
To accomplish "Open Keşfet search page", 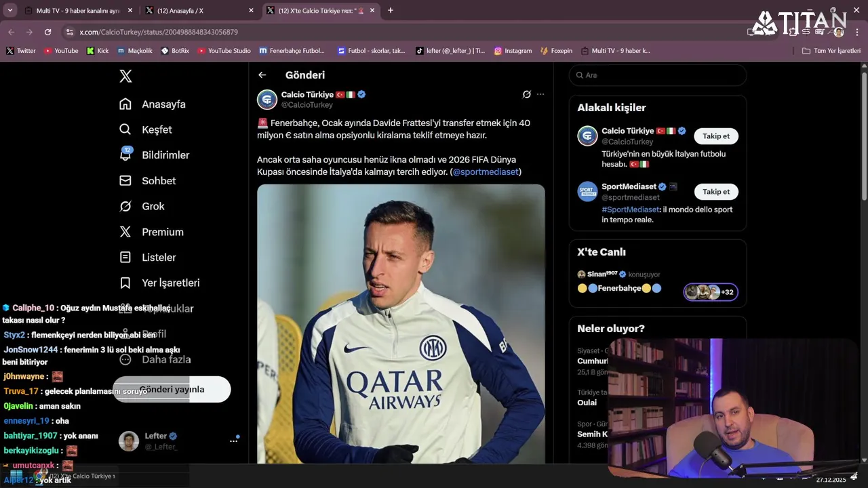I will coord(145,129).
